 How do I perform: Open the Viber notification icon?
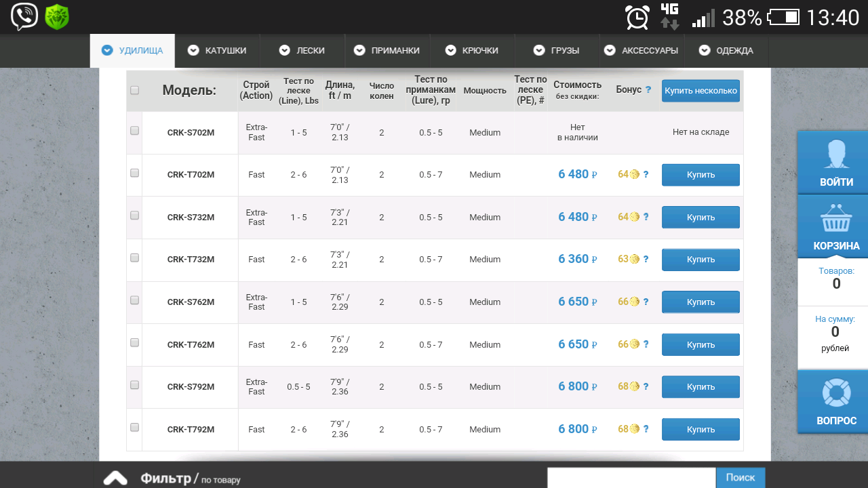pyautogui.click(x=24, y=17)
